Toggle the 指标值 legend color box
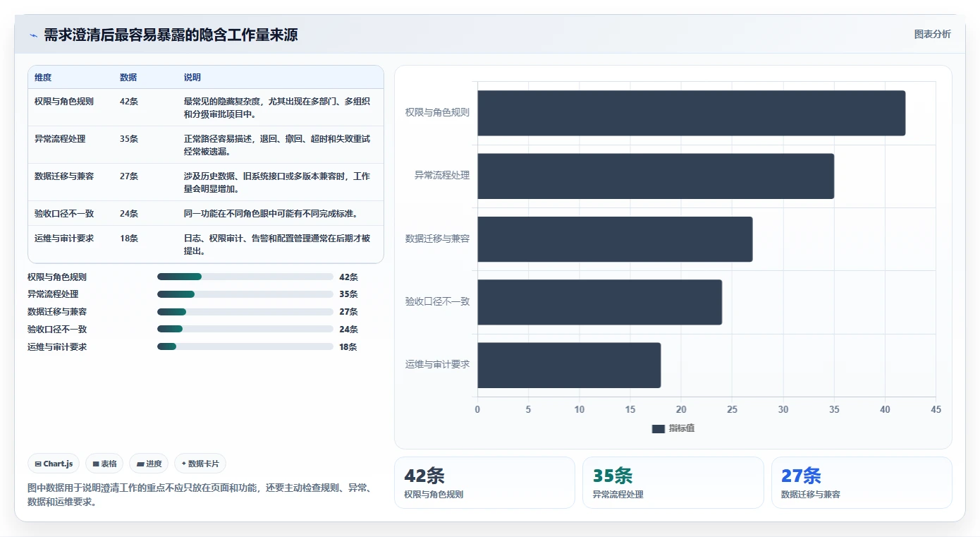Screen dimensions: 980x537 tap(659, 428)
